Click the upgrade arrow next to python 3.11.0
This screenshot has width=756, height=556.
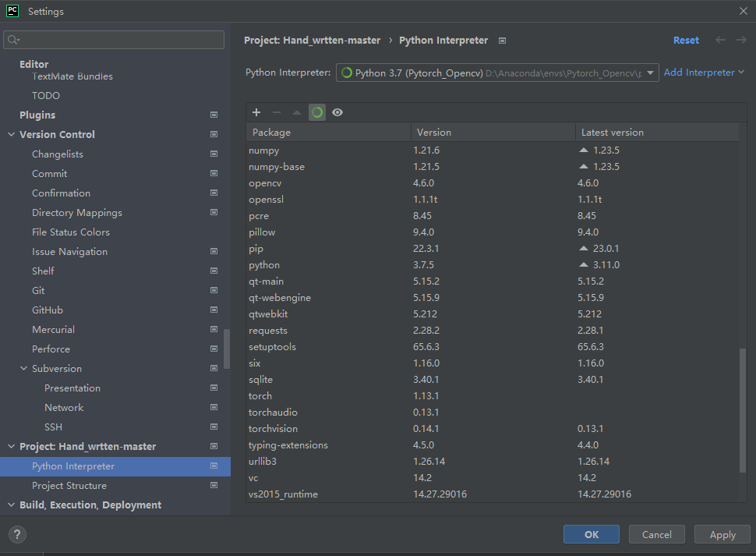tap(584, 264)
